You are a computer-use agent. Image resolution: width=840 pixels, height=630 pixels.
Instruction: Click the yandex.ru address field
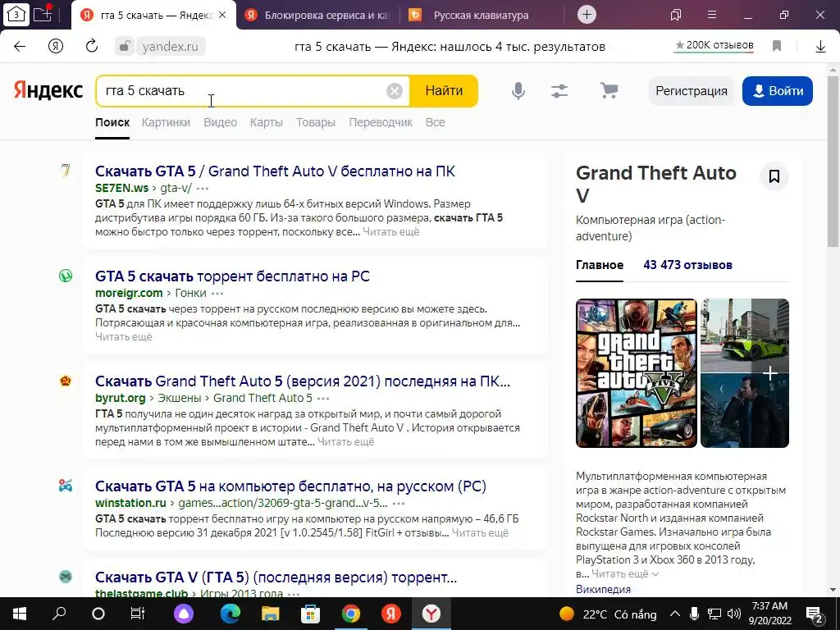tap(171, 47)
